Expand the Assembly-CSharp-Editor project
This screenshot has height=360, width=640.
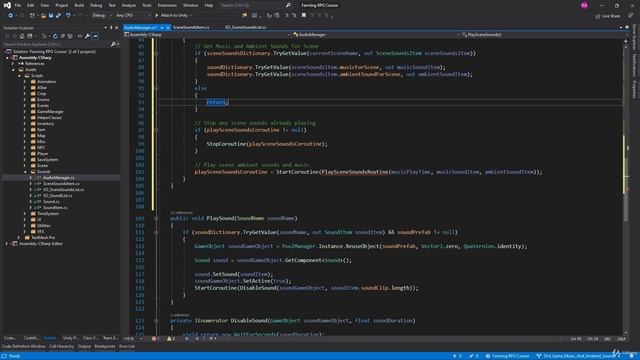[x=7, y=244]
